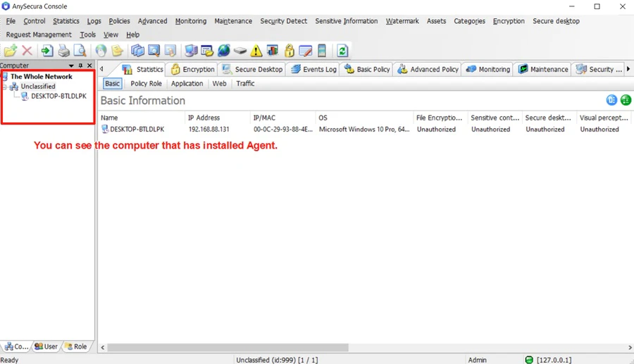The height and width of the screenshot is (364, 634).
Task: Select the Application sub-tab
Action: point(187,84)
